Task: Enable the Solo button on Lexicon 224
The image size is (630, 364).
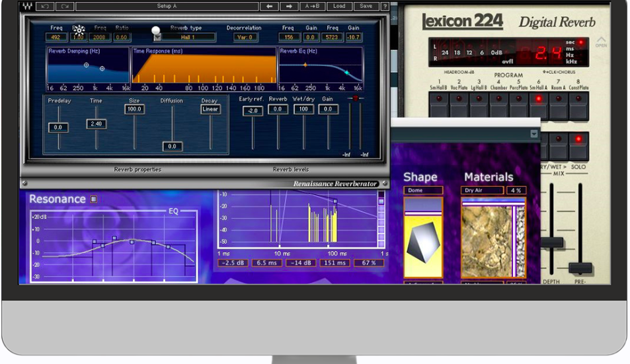Action: point(579,139)
